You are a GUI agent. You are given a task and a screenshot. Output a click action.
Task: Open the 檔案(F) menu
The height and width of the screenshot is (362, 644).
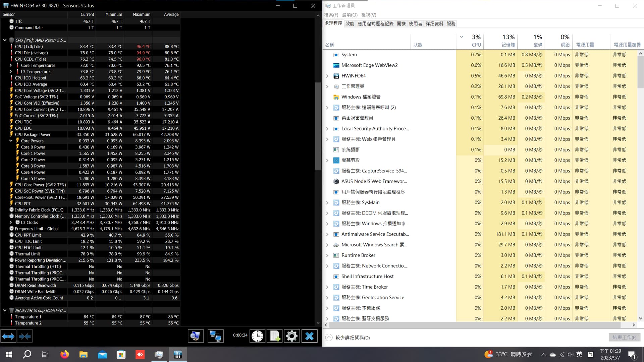331,15
